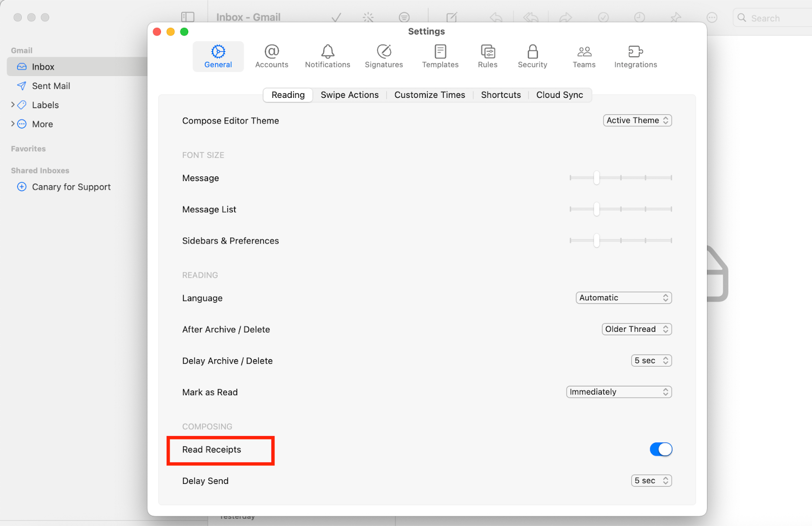This screenshot has height=526, width=812.
Task: Open the Accounts settings pane
Action: click(x=272, y=56)
